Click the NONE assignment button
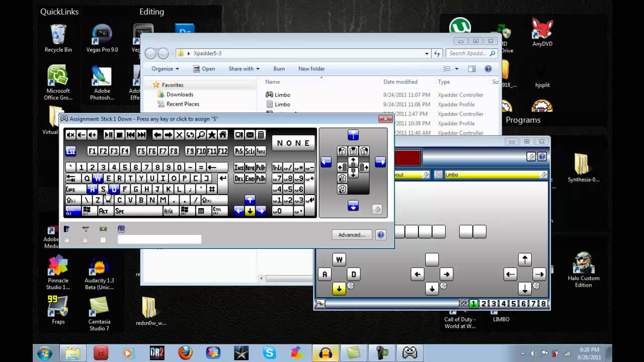This screenshot has height=362, width=644. pyautogui.click(x=294, y=143)
